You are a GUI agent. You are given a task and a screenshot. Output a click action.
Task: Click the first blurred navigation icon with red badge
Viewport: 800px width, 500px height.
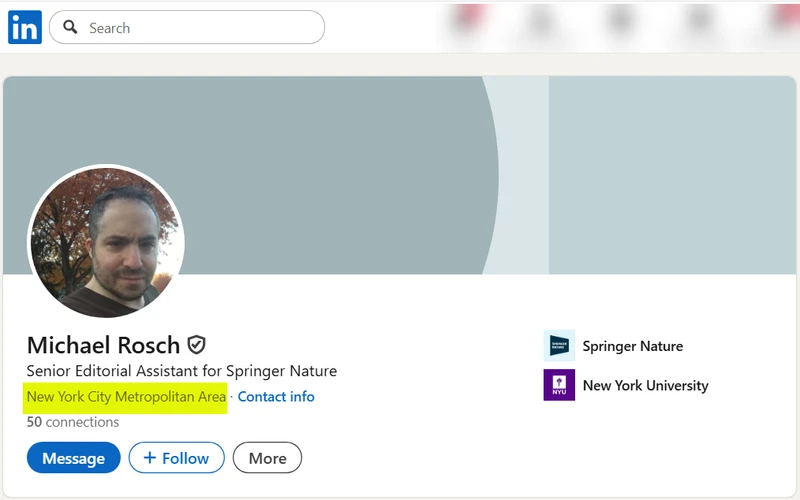(x=468, y=24)
